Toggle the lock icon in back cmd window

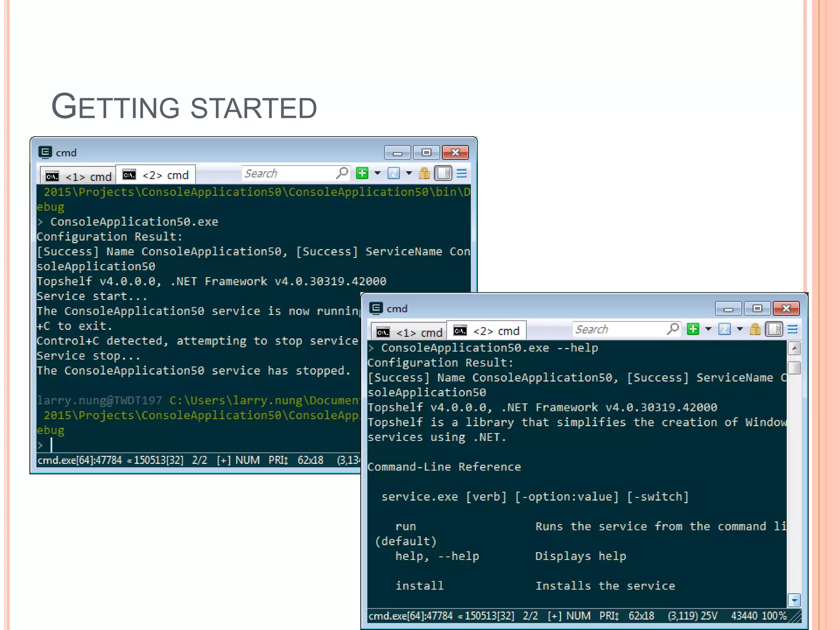425,173
